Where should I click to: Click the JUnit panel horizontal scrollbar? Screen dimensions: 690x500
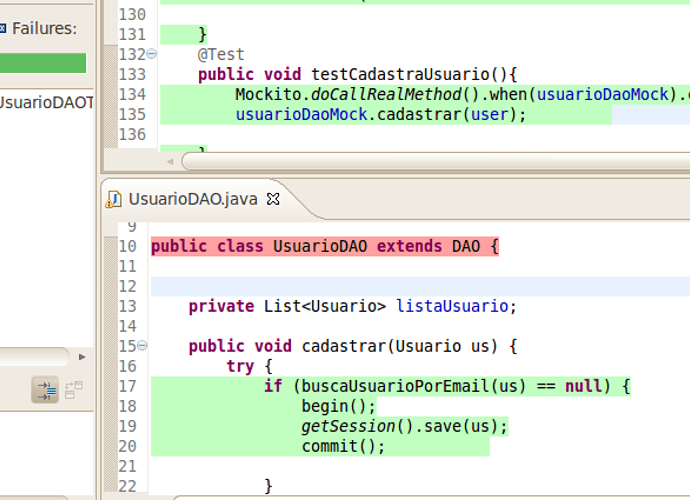34,357
